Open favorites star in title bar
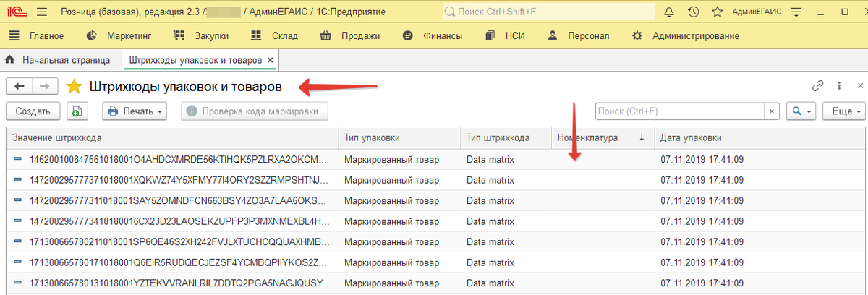Image resolution: width=868 pixels, height=295 pixels. pos(717,12)
